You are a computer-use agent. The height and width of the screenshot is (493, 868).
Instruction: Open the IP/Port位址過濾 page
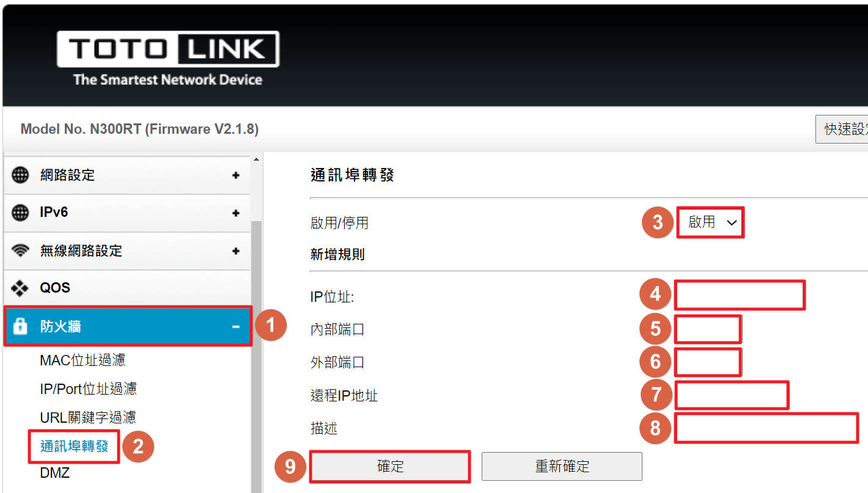click(88, 389)
